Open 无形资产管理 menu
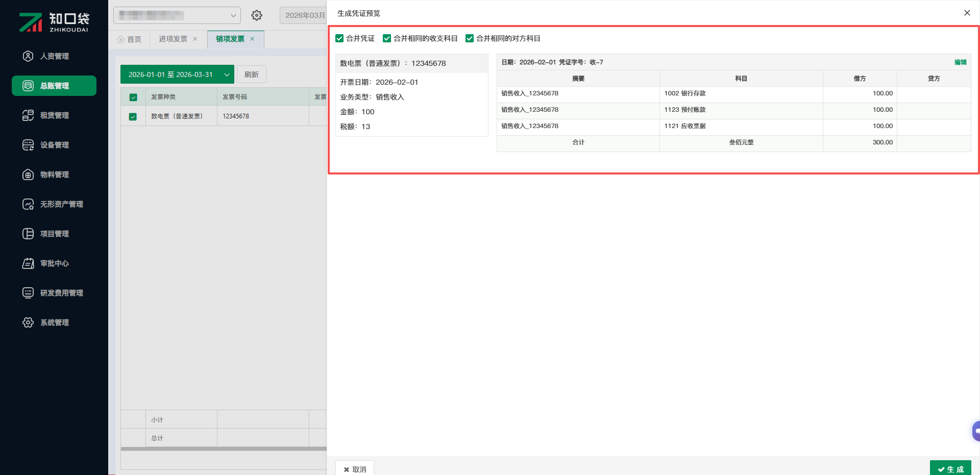 [54, 204]
